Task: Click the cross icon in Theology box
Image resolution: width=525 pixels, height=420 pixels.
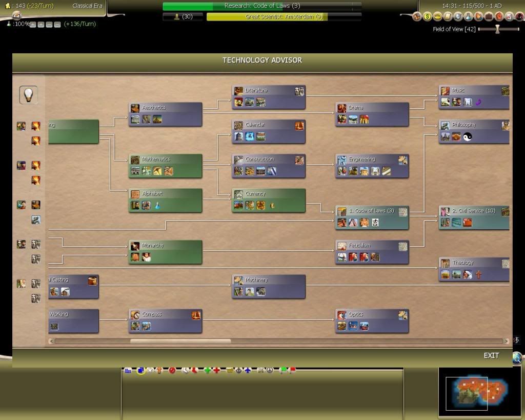Action: (478, 275)
